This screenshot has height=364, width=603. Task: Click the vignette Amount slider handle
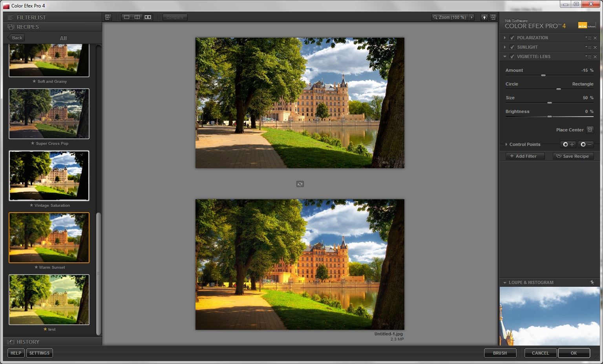click(x=543, y=75)
